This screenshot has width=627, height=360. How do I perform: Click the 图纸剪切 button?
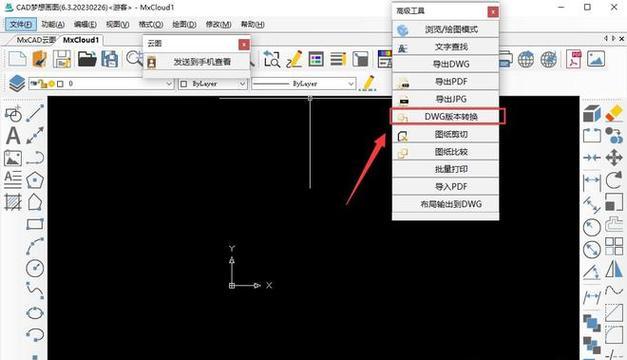[x=445, y=134]
